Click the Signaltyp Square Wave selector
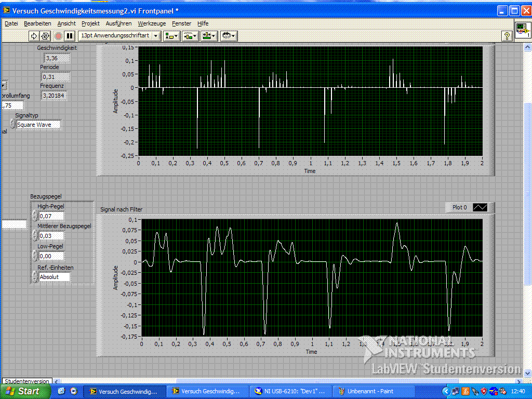Image resolution: width=532 pixels, height=399 pixels. point(38,125)
